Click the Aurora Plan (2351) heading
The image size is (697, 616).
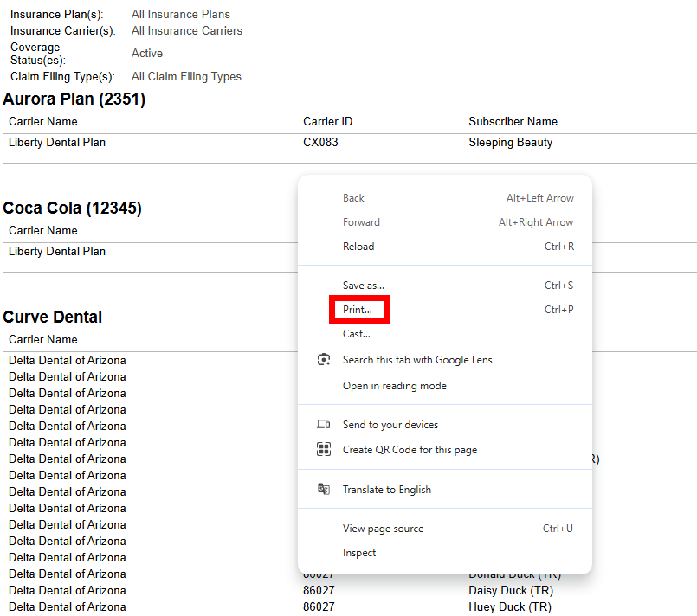(74, 99)
